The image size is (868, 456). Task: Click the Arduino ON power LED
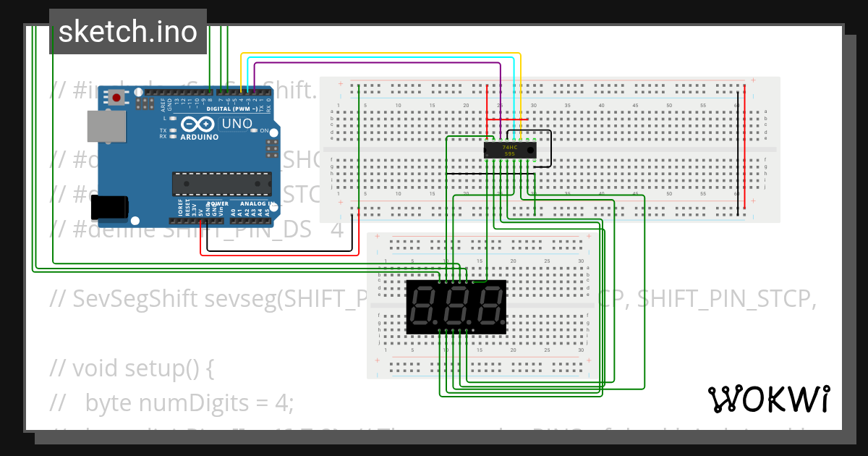tap(255, 131)
